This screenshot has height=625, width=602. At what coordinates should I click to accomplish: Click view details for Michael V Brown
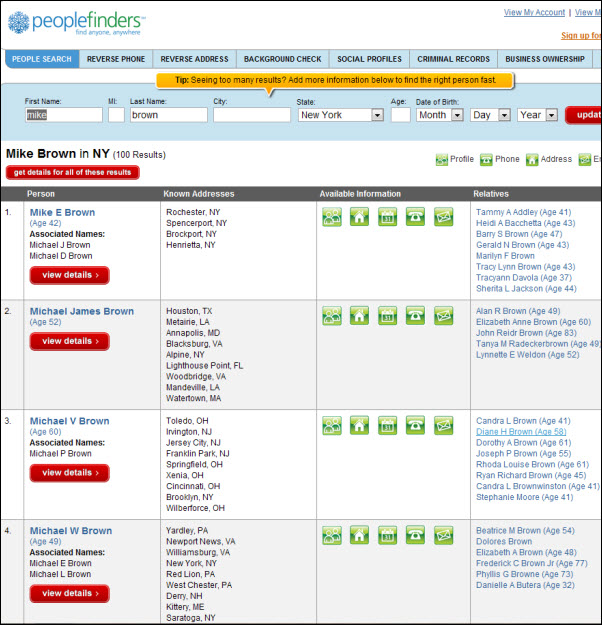click(70, 473)
